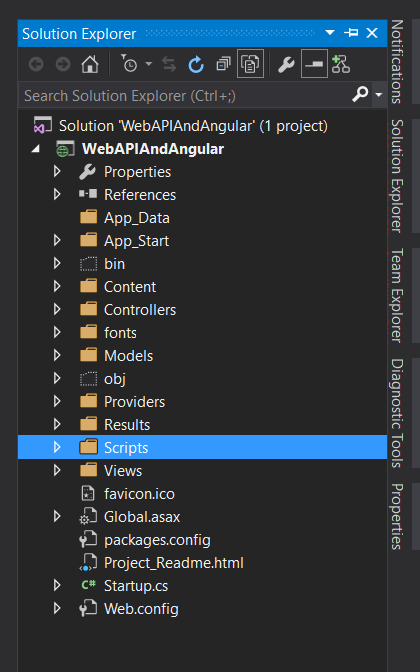Click the Home icon in Solution Explorer toolbar
The image size is (420, 672).
coord(90,64)
